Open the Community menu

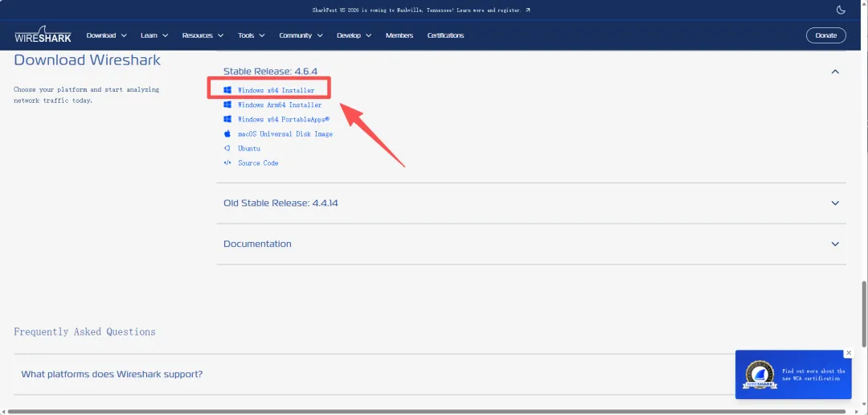[301, 35]
